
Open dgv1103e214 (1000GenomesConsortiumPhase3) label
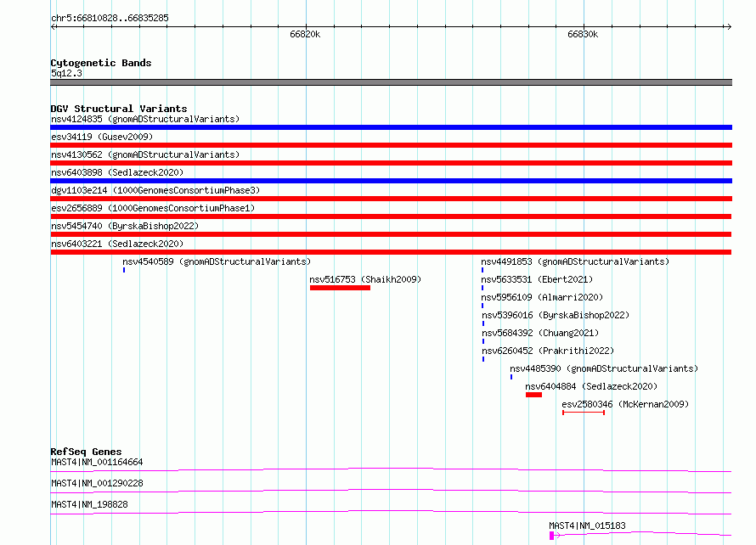tap(155, 190)
